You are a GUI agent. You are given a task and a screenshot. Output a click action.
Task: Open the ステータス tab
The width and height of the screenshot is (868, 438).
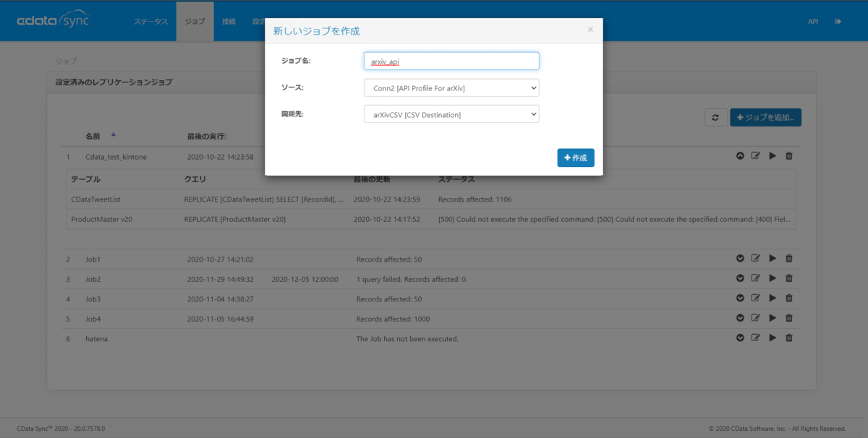point(150,21)
